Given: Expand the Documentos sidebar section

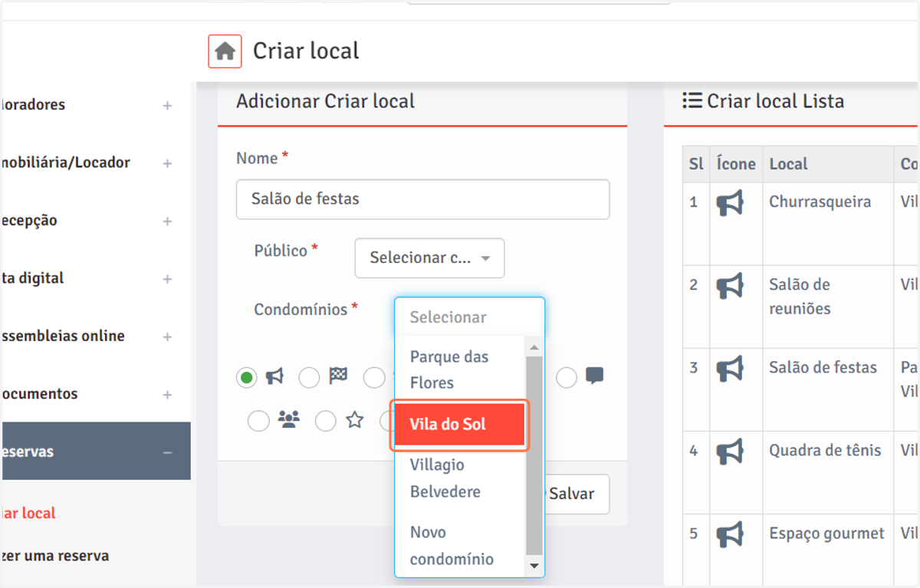Looking at the screenshot, I should [x=167, y=395].
